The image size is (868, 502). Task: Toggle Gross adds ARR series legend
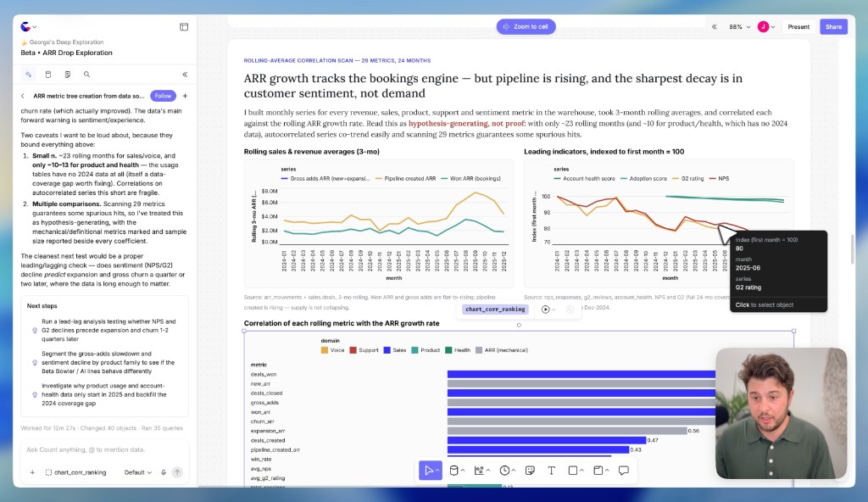325,178
